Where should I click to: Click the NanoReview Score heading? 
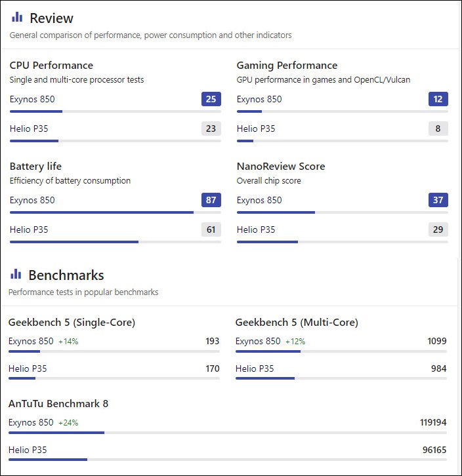tap(281, 167)
